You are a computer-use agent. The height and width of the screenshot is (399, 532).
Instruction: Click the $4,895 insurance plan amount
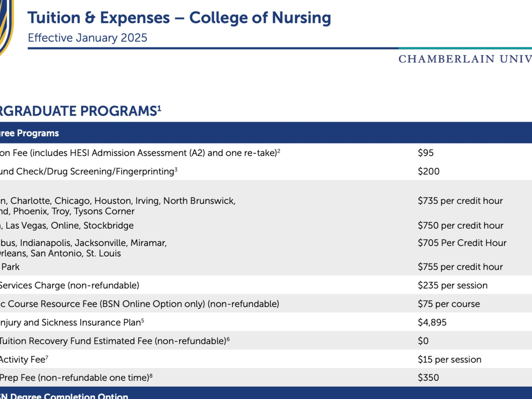coord(432,323)
